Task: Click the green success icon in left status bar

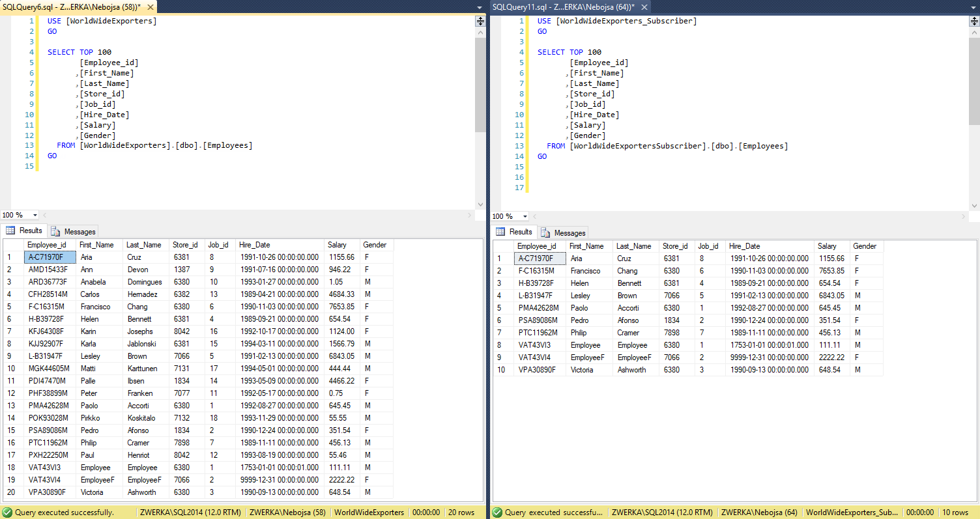Action: point(7,512)
